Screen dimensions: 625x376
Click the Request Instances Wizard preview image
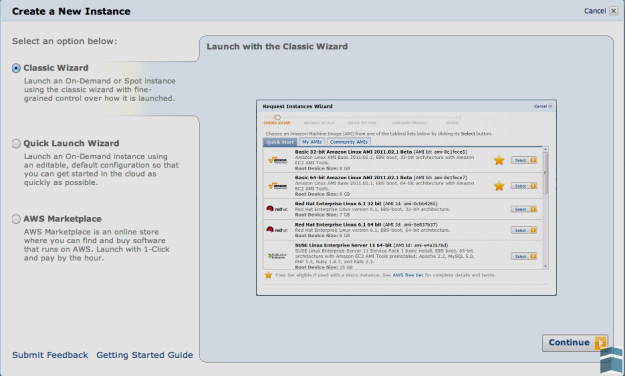[x=406, y=197]
